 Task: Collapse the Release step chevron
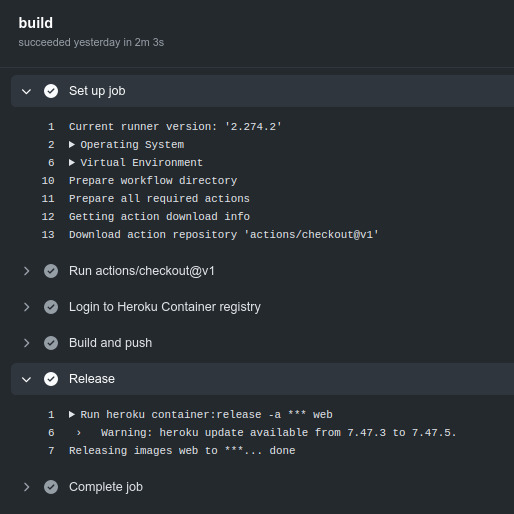coord(26,379)
